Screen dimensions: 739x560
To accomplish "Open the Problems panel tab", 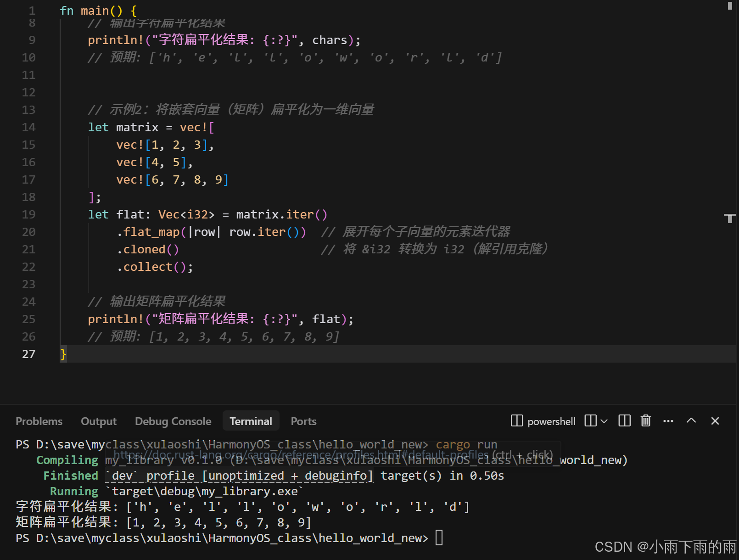I will tap(39, 421).
